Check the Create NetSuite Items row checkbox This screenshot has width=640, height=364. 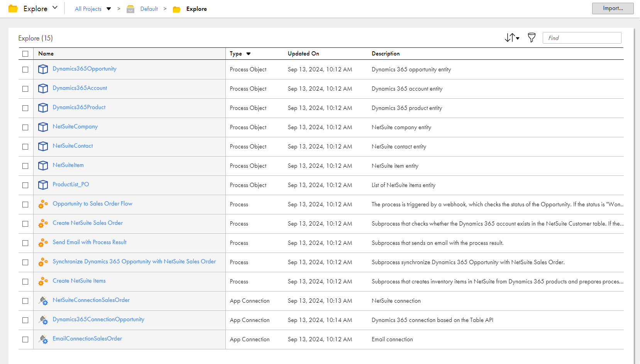[x=25, y=281]
